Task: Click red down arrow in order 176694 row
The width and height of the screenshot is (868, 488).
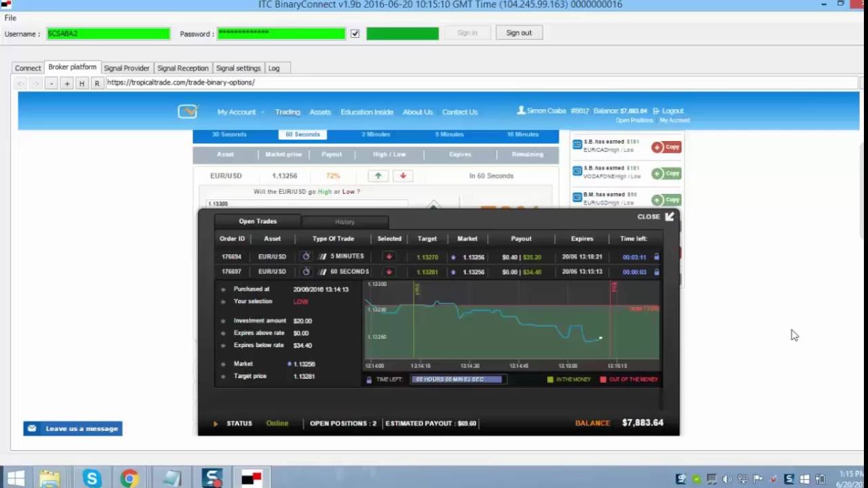Action: pos(389,257)
